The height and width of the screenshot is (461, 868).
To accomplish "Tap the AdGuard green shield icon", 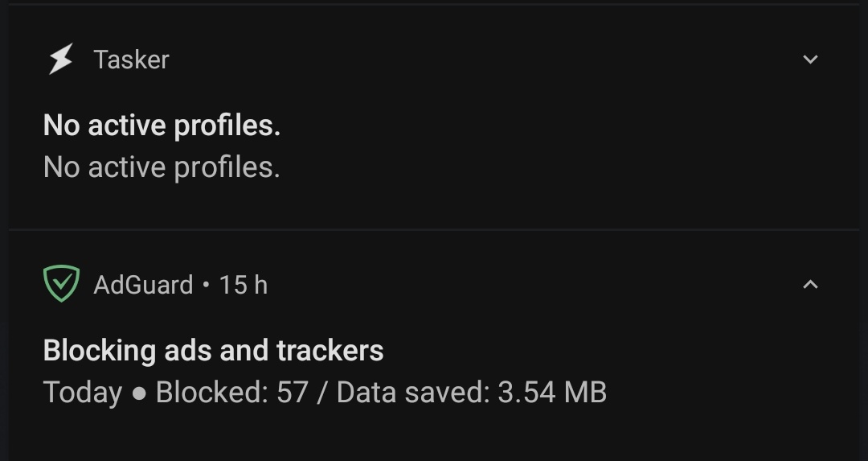I will point(61,284).
